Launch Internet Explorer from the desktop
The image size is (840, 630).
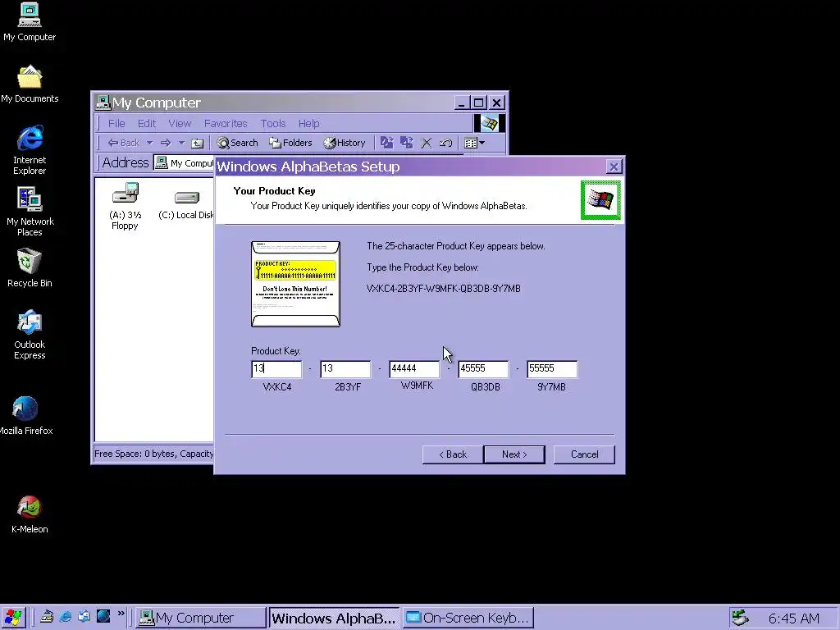30,150
